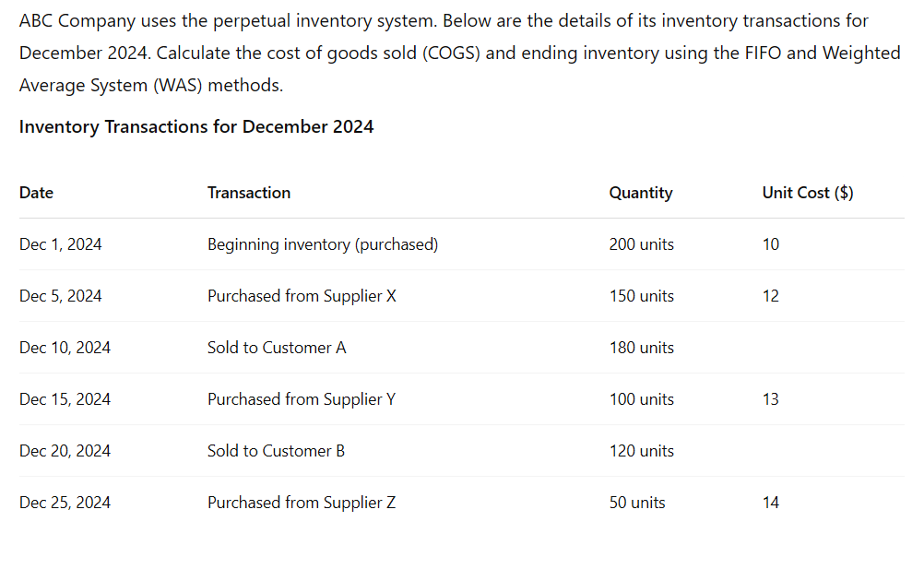Select the Dec 1, 2024 date cell

60,244
